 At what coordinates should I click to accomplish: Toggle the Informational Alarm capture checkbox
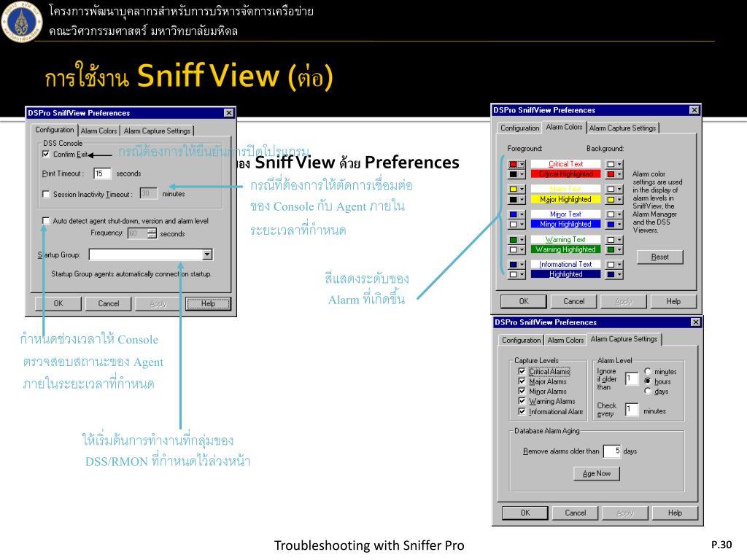click(x=522, y=411)
